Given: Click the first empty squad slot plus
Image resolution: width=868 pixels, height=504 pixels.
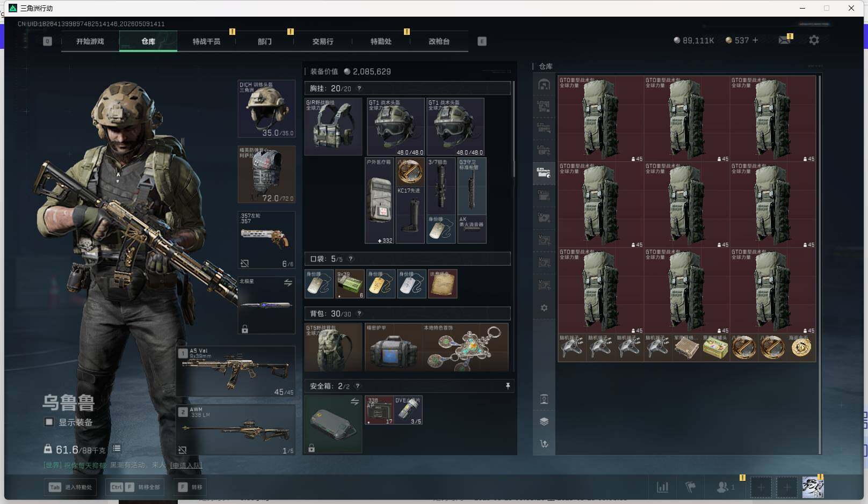Looking at the screenshot, I should (761, 487).
